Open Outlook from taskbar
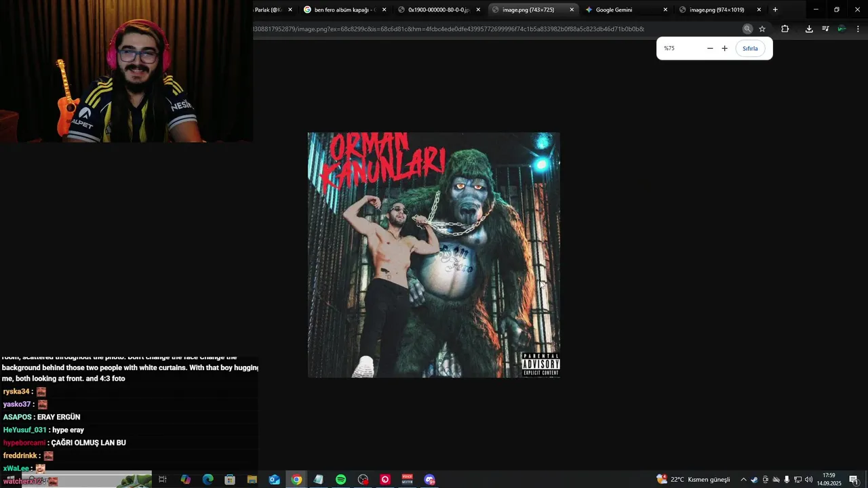This screenshot has height=488, width=868. pyautogui.click(x=275, y=479)
